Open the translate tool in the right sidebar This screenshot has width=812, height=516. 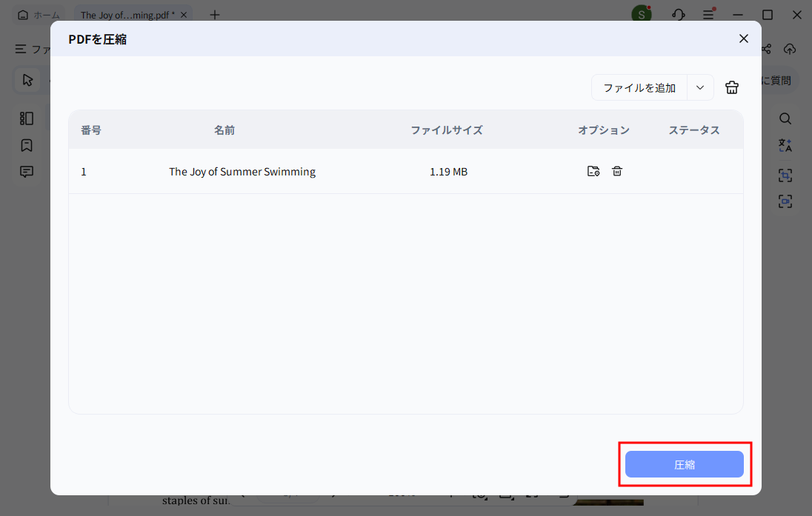pos(785,145)
